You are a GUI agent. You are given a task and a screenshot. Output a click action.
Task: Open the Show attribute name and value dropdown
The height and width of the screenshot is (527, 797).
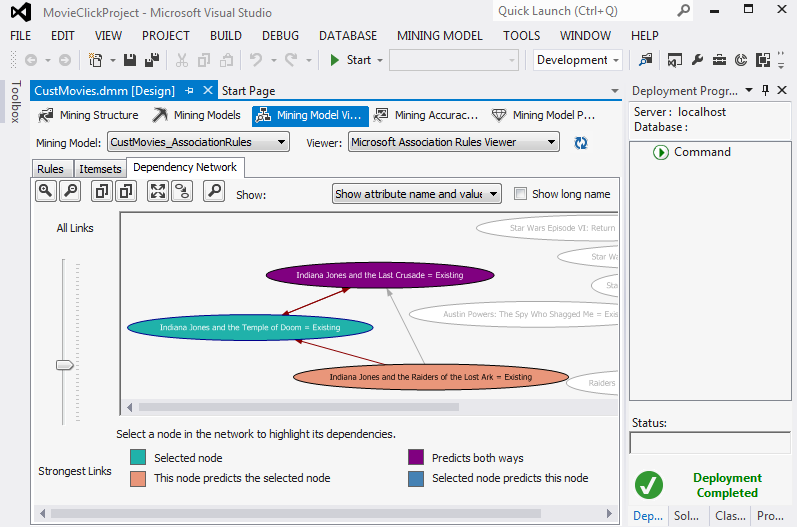tap(417, 194)
